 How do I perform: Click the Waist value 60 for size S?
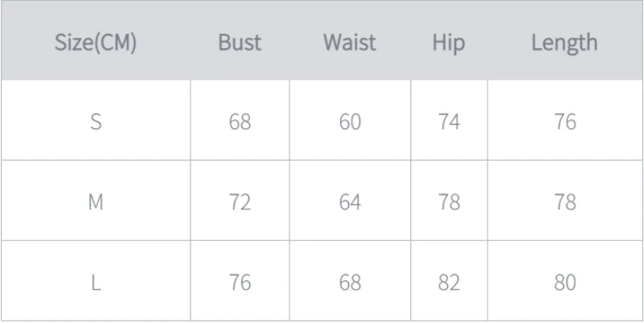(x=350, y=122)
